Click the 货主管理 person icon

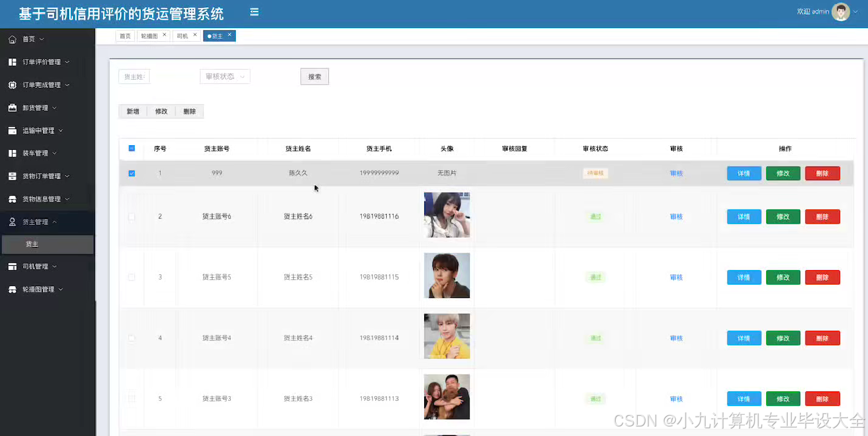(12, 222)
